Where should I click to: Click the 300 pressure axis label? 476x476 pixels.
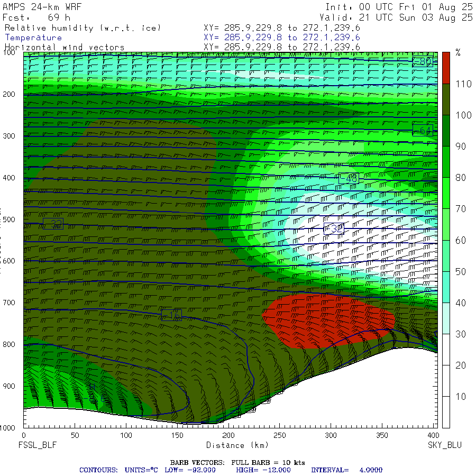click(x=9, y=136)
